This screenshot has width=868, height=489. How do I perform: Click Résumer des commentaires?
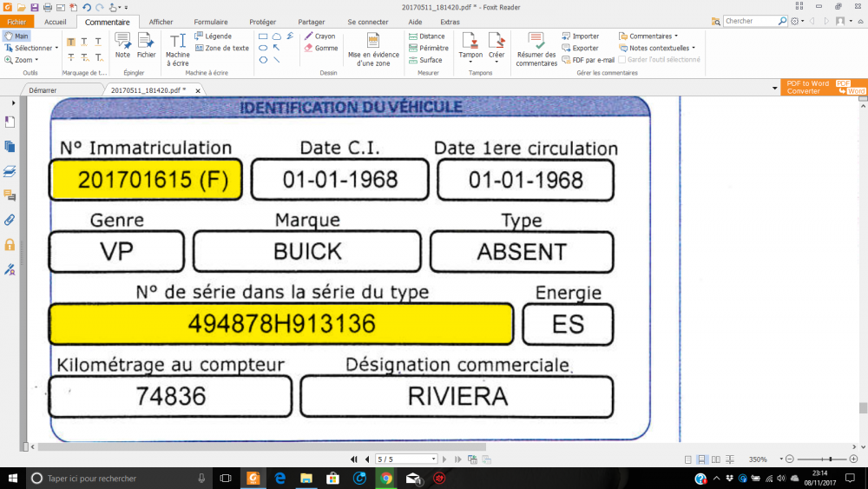536,50
